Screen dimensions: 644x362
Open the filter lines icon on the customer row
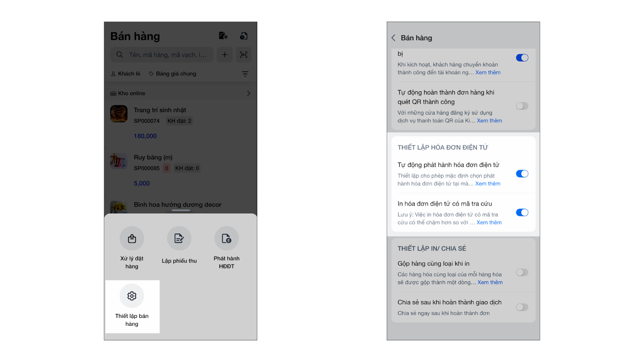pos(245,74)
